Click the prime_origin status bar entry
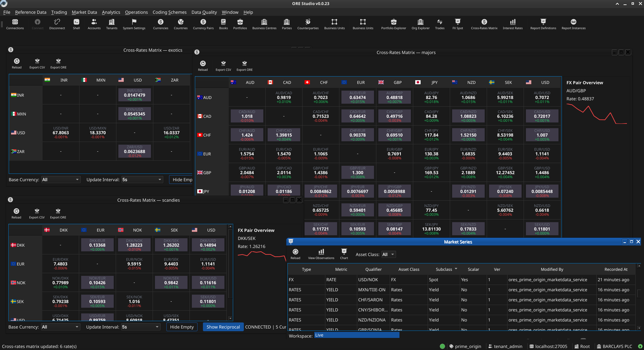Image resolution: width=644 pixels, height=350 pixels. coord(465,346)
